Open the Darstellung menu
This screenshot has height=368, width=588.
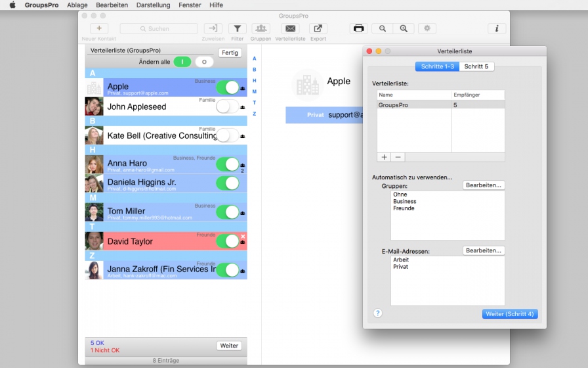pos(153,5)
